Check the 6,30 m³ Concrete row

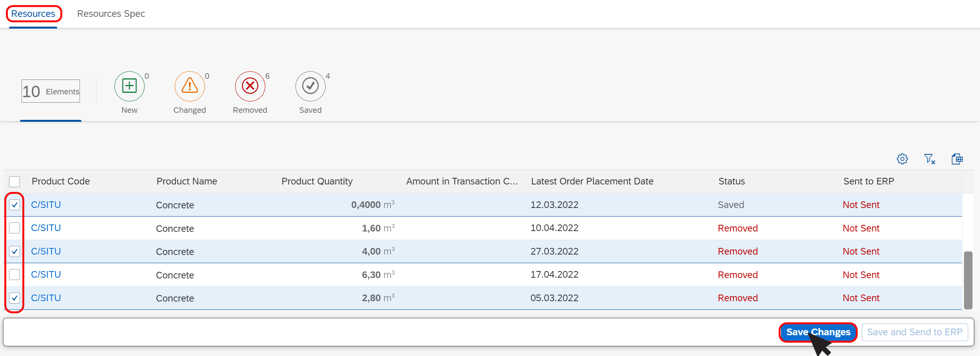(14, 275)
